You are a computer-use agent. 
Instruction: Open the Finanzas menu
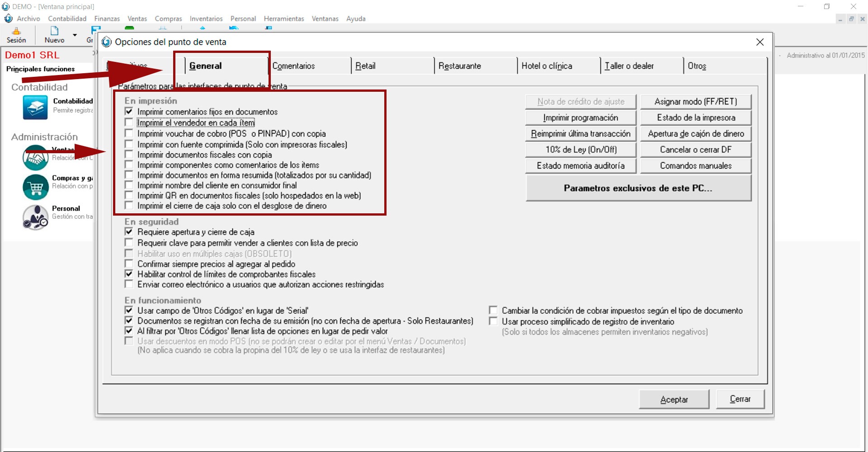(107, 19)
